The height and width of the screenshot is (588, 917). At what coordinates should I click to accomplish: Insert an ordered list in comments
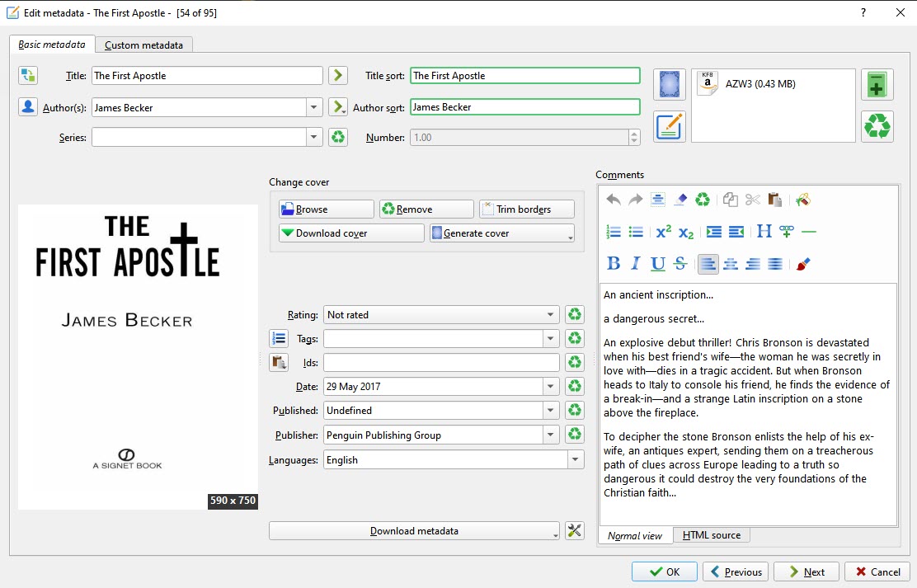(x=614, y=233)
